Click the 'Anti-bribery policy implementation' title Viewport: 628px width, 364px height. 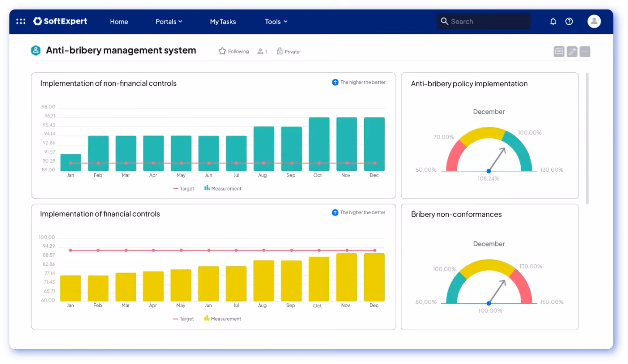click(469, 84)
